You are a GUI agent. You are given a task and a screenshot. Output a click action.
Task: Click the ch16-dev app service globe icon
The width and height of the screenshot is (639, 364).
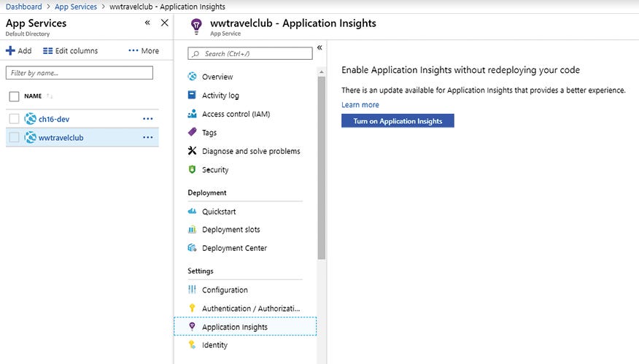click(x=30, y=119)
